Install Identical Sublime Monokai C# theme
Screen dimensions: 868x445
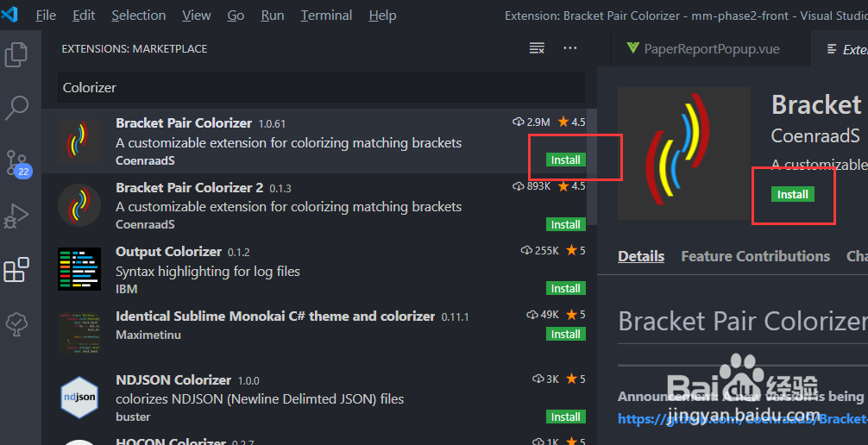tap(565, 334)
